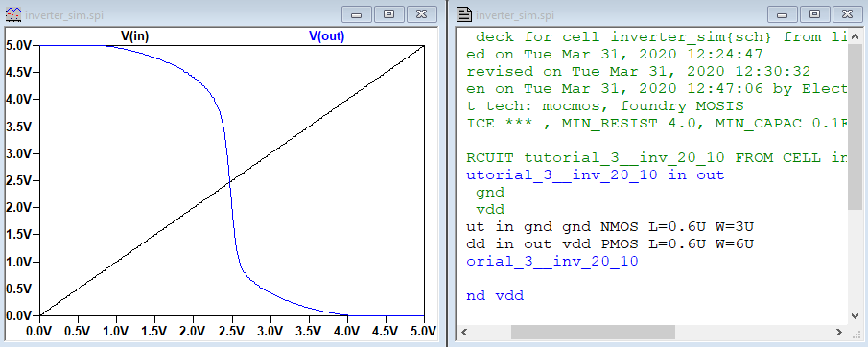868x347 pixels.
Task: Maximize the waveform plot window
Action: coord(389,15)
